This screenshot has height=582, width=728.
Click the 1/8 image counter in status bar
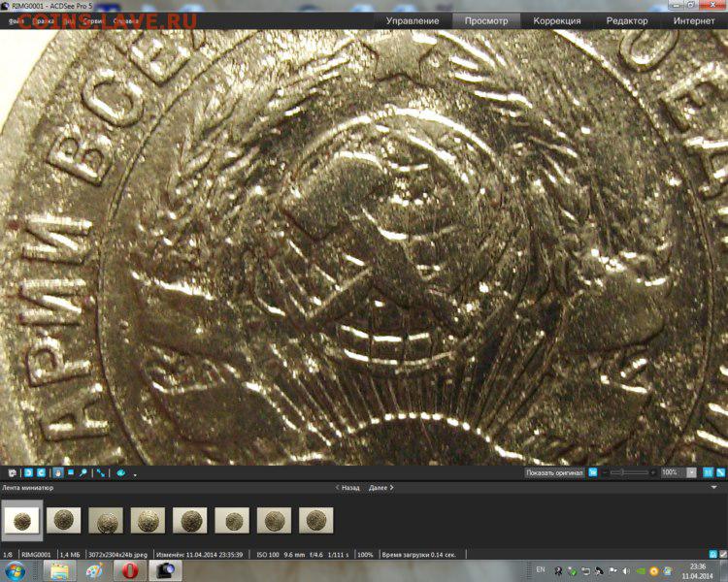coord(8,555)
